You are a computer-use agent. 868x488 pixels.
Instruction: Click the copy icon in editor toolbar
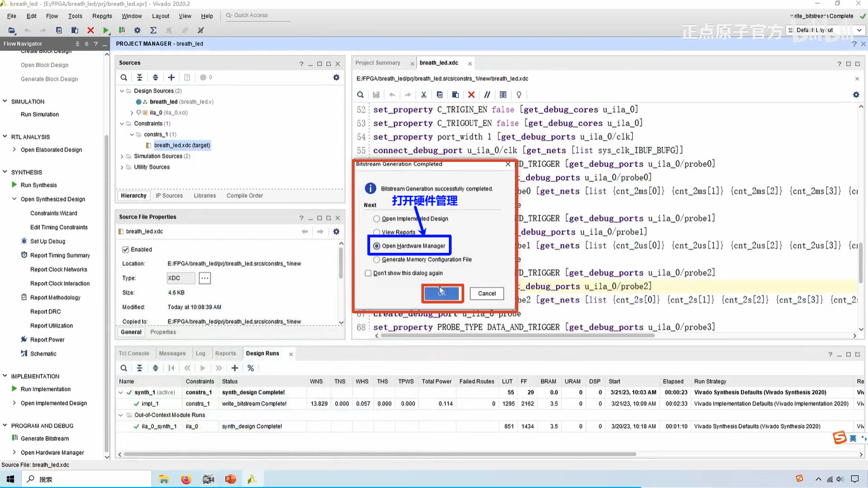pos(440,95)
